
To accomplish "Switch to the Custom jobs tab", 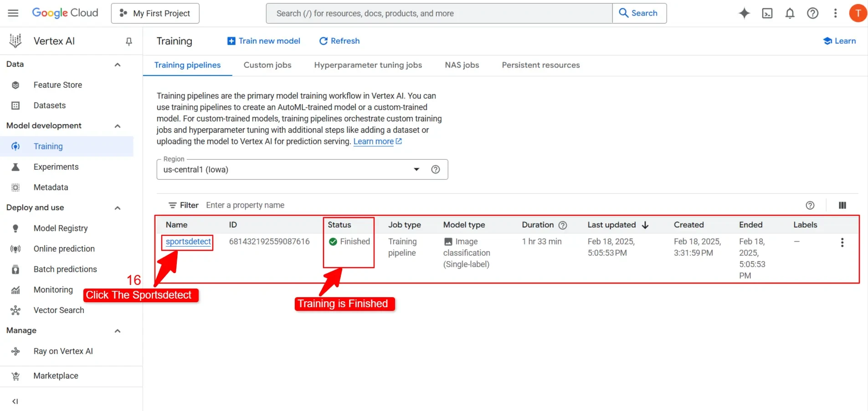I will point(267,65).
